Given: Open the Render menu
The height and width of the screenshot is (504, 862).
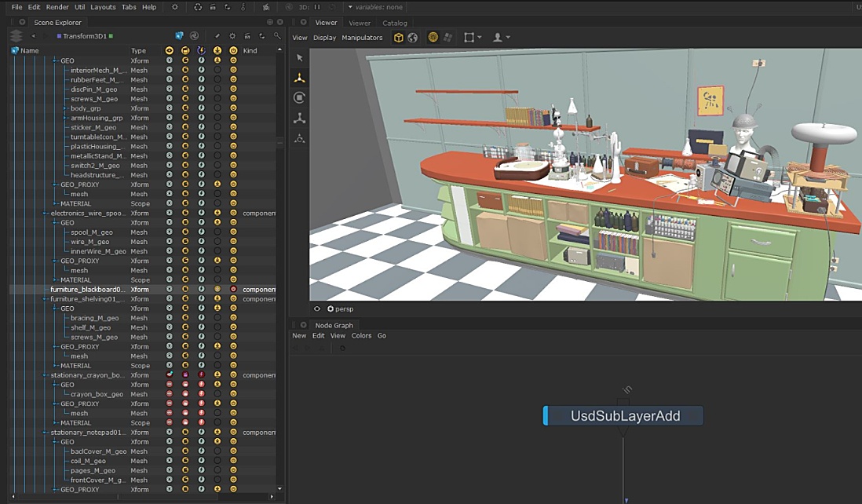Looking at the screenshot, I should tap(57, 7).
